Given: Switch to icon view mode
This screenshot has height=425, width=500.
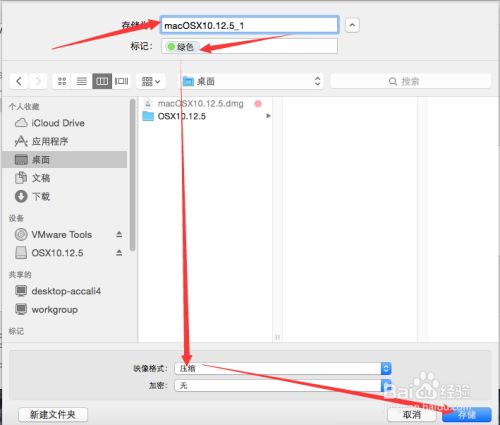Looking at the screenshot, I should pos(62,81).
